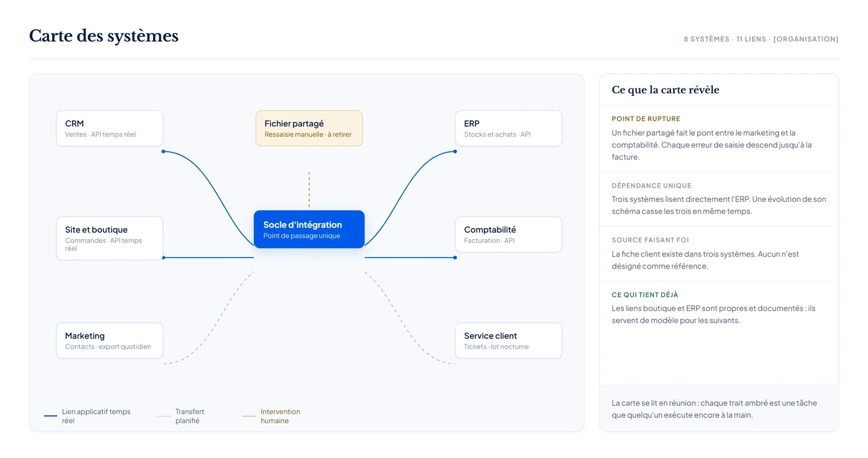Select the Socle d'intégration central node
868x458 pixels.
coord(309,229)
